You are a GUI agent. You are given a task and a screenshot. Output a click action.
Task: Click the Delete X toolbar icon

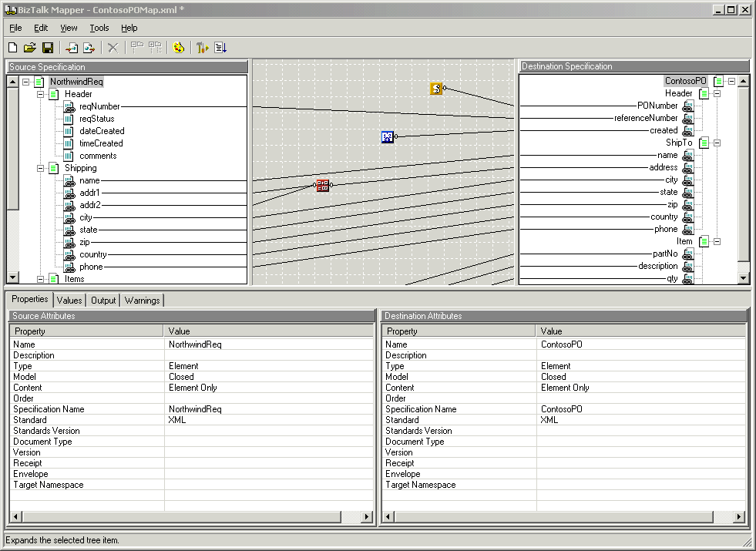pyautogui.click(x=113, y=48)
